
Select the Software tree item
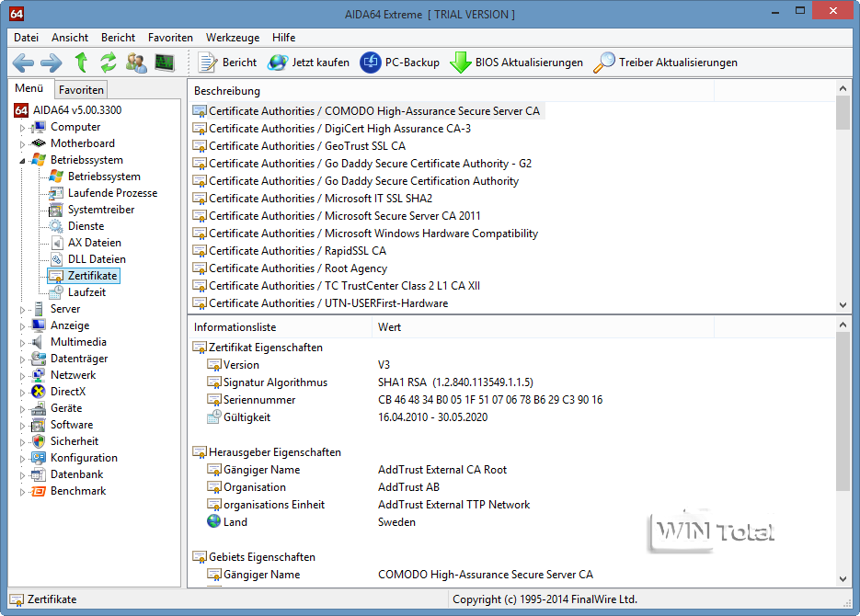72,425
